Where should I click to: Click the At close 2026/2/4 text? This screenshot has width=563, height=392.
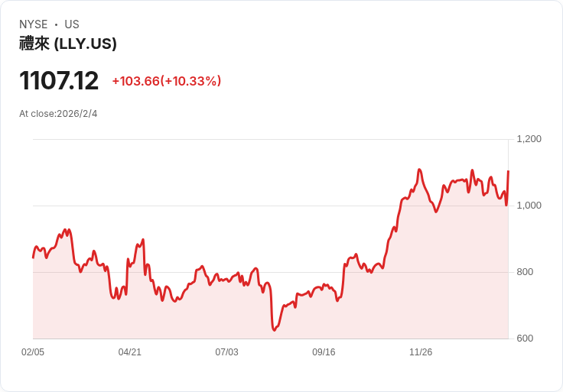58,114
